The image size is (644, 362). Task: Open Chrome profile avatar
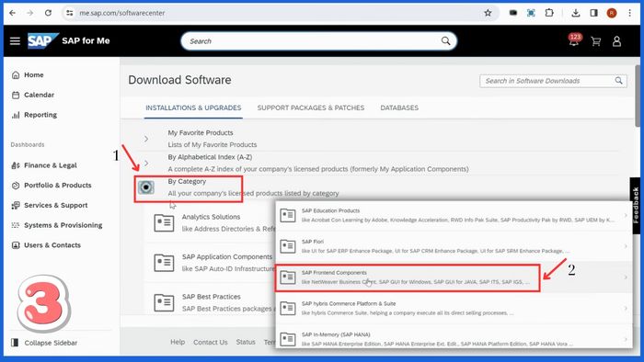[x=612, y=13]
